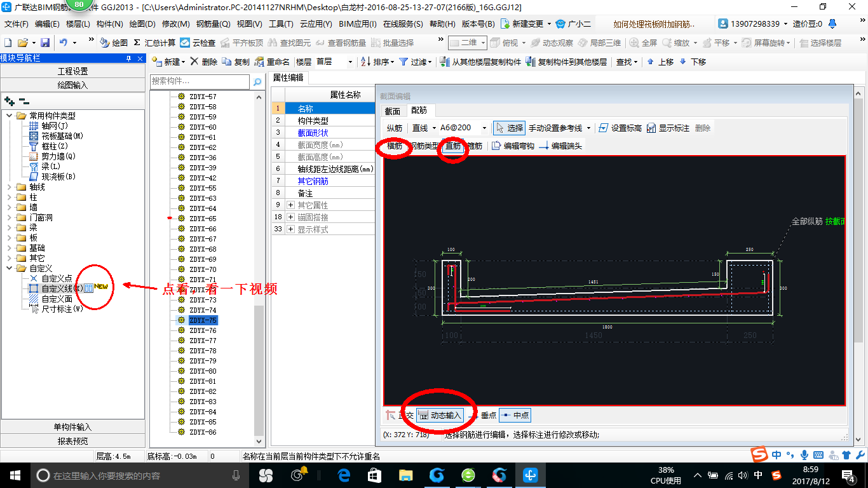Open 排序 sort dropdown
The height and width of the screenshot is (488, 868).
378,62
